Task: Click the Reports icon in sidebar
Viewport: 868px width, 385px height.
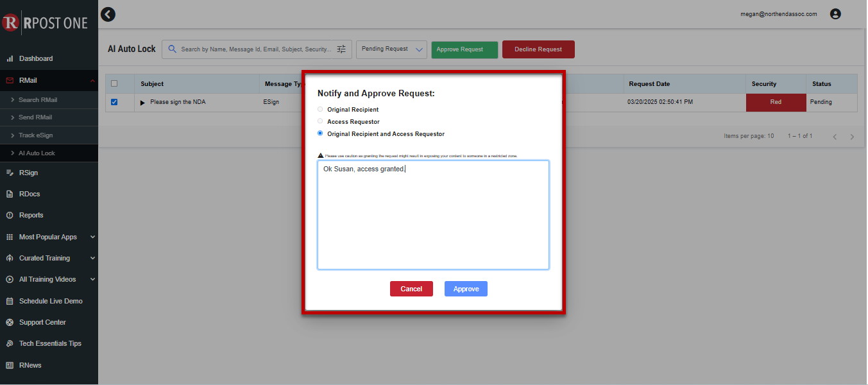Action: tap(10, 216)
